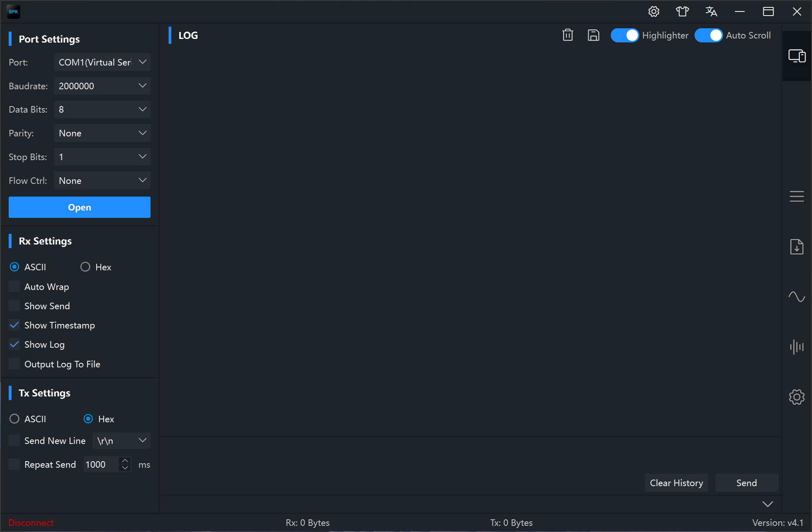812x532 pixels.
Task: Click the blue Open port button
Action: click(x=79, y=207)
